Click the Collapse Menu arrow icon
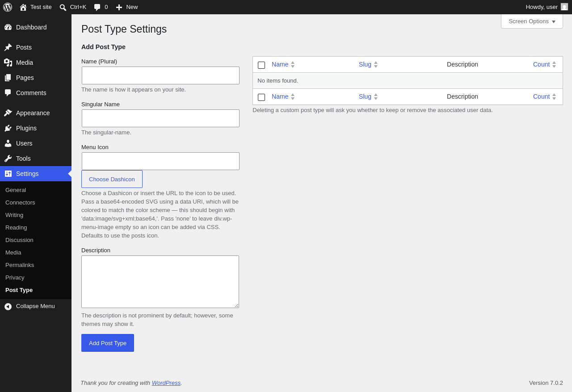The image size is (572, 392). (8, 306)
